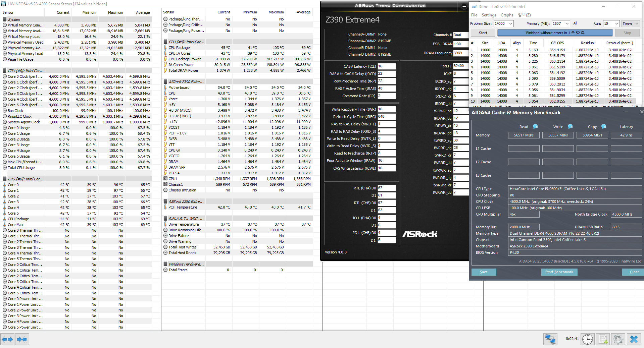The image size is (644, 348).
Task: Click the Chassis1 fan icon
Action: pyautogui.click(x=165, y=184)
